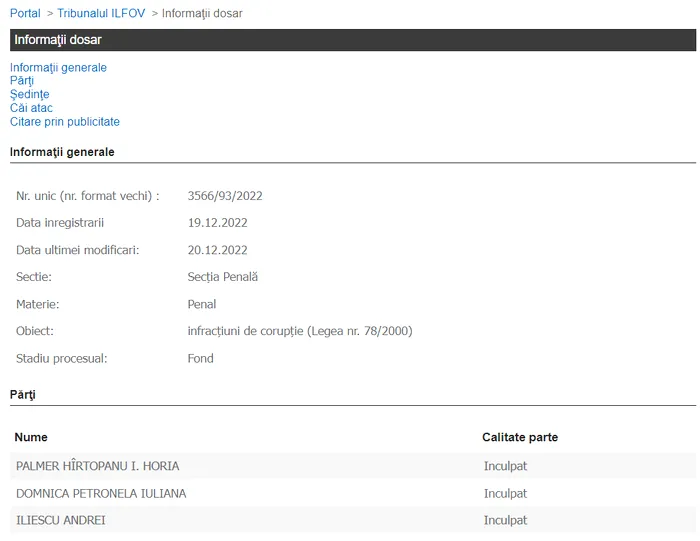Click the Nume column header
Screen dimensions: 700x541
click(31, 437)
